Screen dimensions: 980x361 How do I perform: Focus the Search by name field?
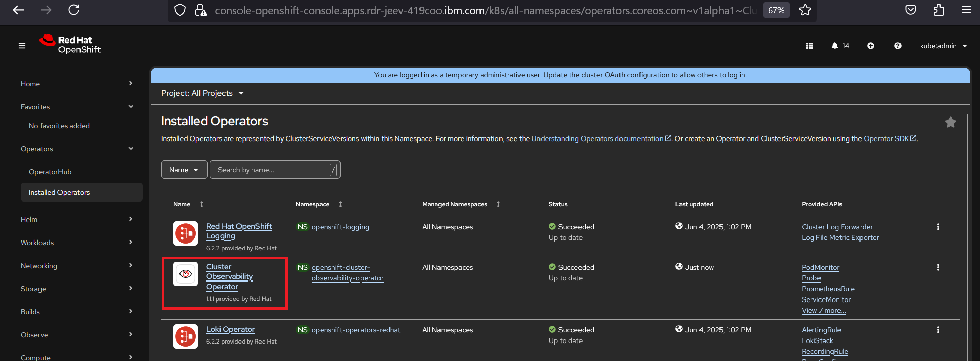tap(272, 170)
